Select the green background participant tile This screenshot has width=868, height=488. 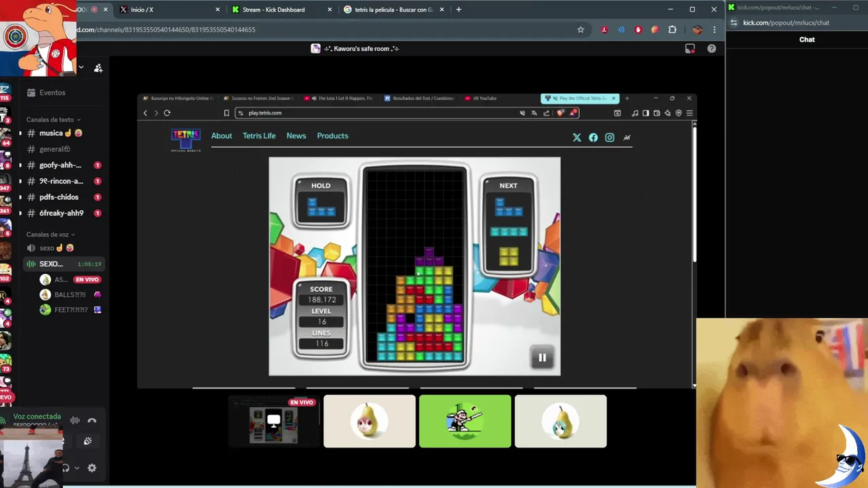465,422
